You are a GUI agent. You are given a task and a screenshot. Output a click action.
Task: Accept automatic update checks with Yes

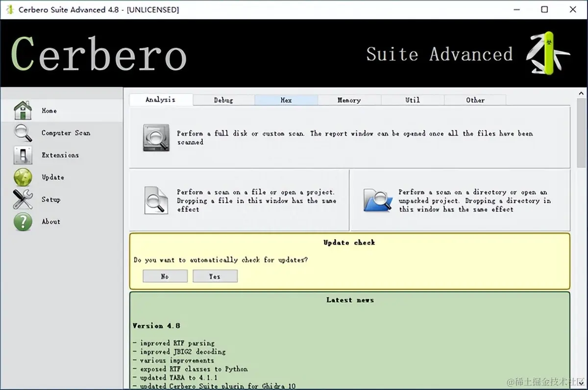click(x=215, y=276)
